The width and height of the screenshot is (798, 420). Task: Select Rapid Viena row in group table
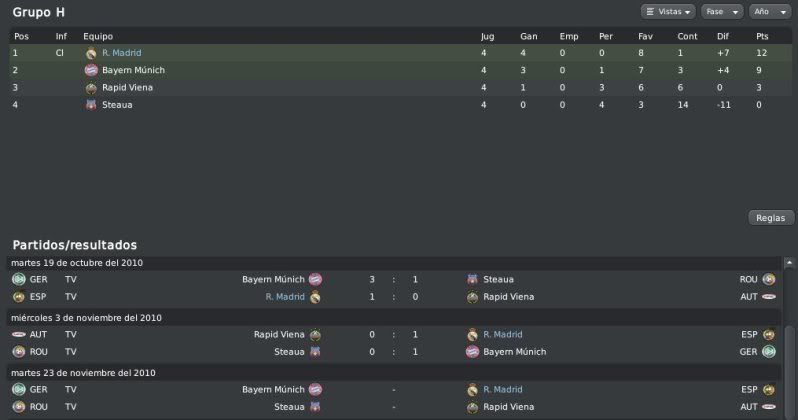click(399, 88)
